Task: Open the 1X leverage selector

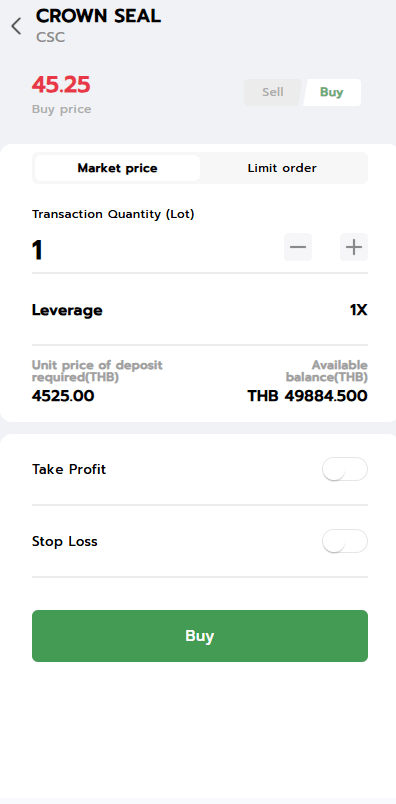Action: (x=359, y=310)
